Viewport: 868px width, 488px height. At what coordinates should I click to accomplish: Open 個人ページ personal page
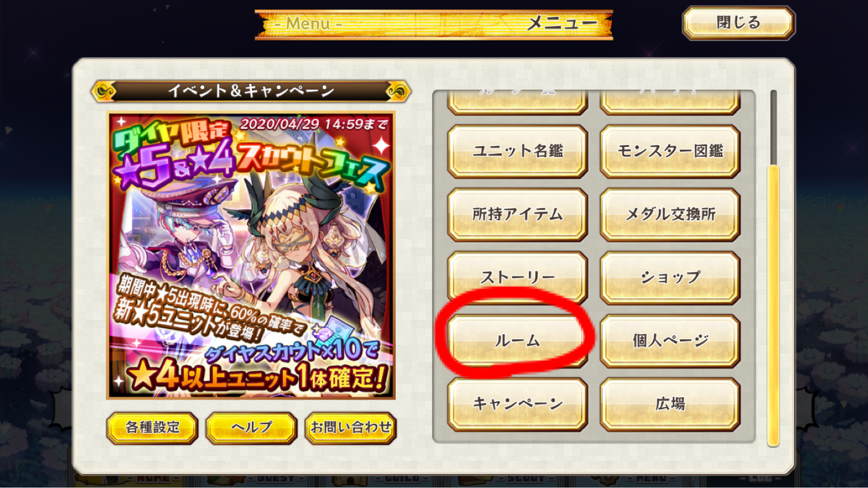click(x=670, y=341)
